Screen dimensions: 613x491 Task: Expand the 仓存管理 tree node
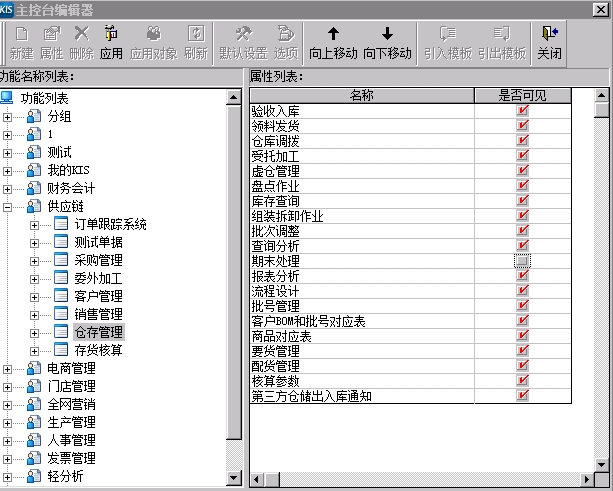[34, 333]
